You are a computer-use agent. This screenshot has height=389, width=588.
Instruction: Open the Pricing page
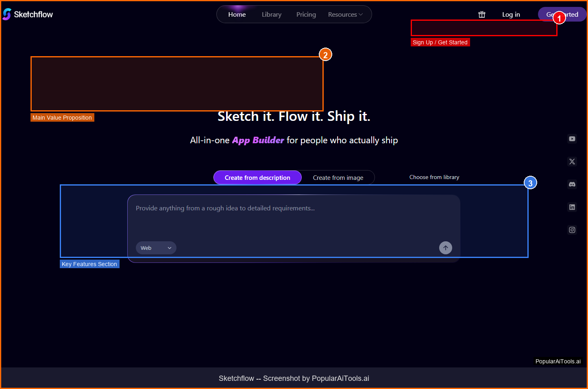tap(306, 15)
